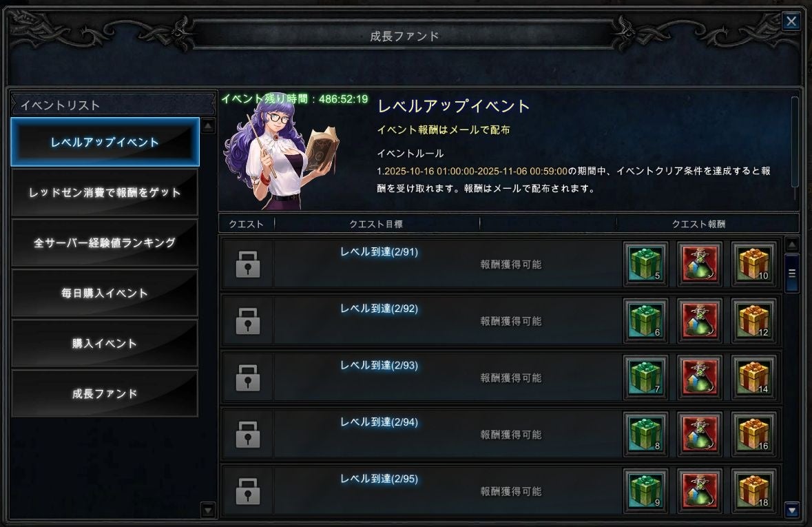This screenshot has width=812, height=527.
Task: Click the quest list scroll-down arrow
Action: [x=792, y=510]
